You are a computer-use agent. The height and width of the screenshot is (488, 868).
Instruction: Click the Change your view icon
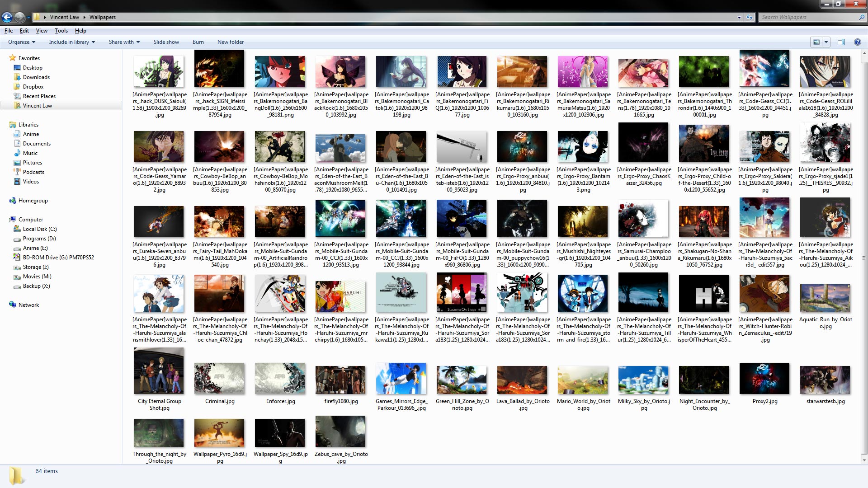click(x=816, y=42)
